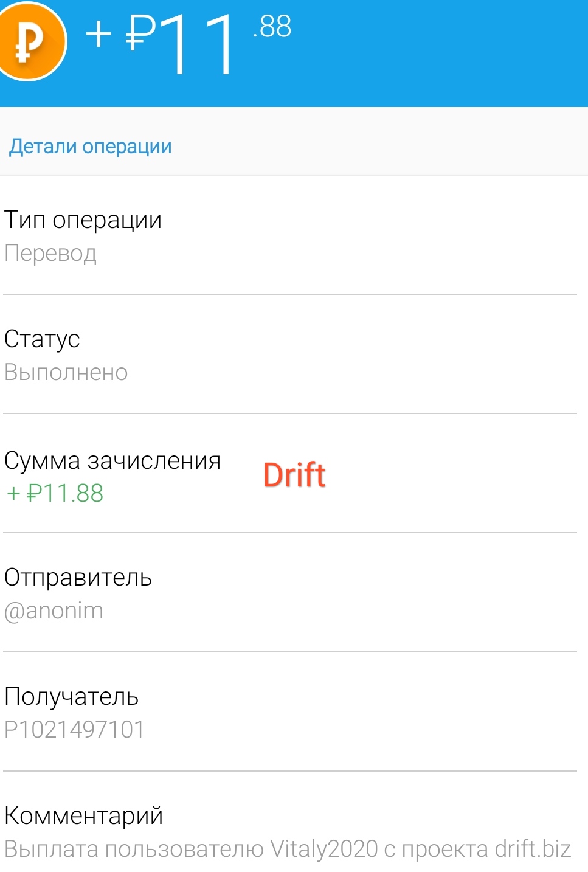Viewport: 588px width, 872px height.
Task: Tap the Выполнено status value
Action: 66,372
